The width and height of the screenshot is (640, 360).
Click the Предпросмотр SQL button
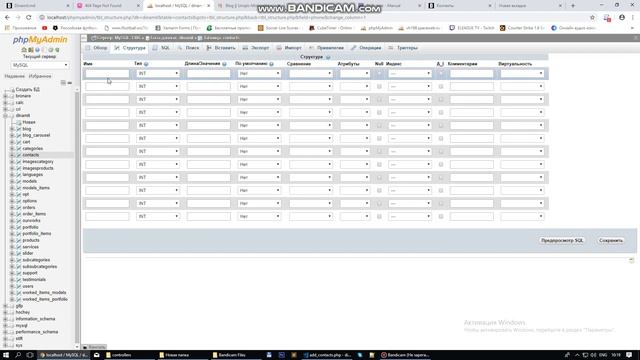(x=562, y=240)
